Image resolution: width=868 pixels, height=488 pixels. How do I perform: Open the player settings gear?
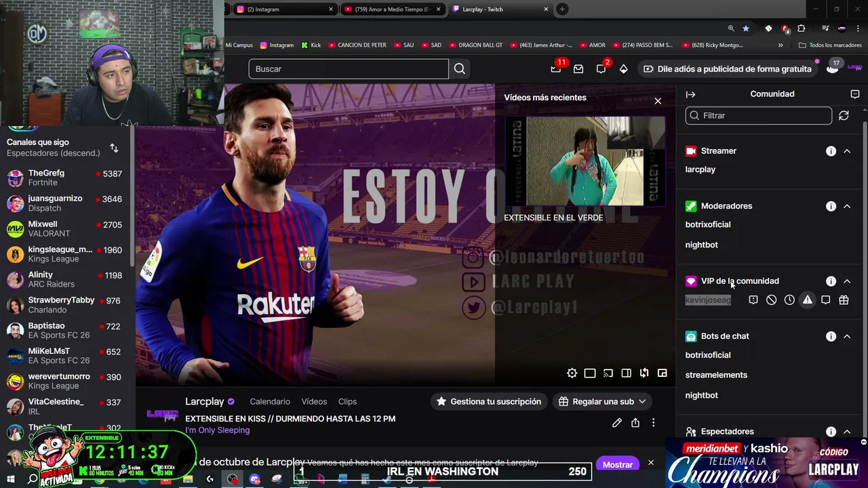[x=572, y=373]
